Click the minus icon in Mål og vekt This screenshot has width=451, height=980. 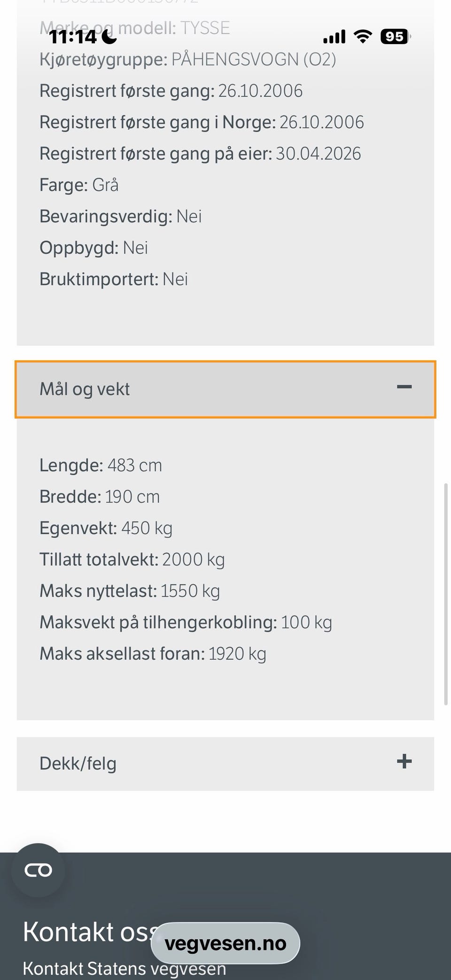pyautogui.click(x=404, y=387)
